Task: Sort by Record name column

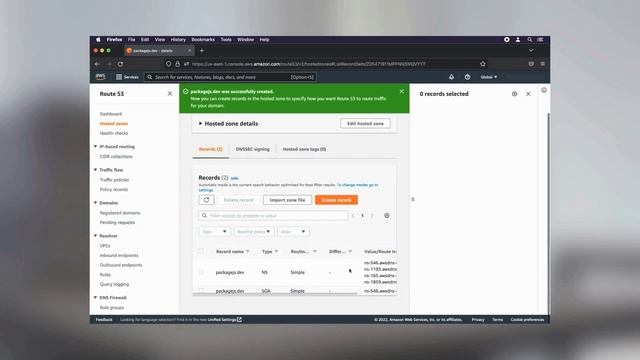Action: click(x=232, y=251)
